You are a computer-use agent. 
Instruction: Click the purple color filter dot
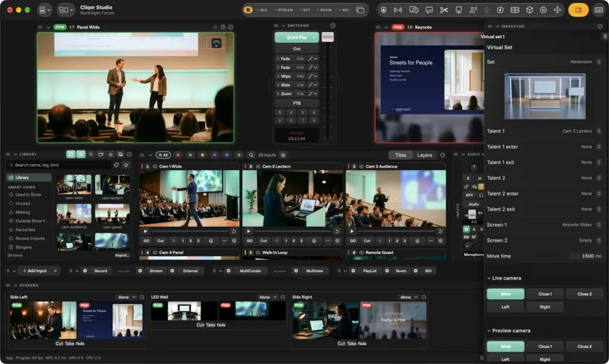214,155
